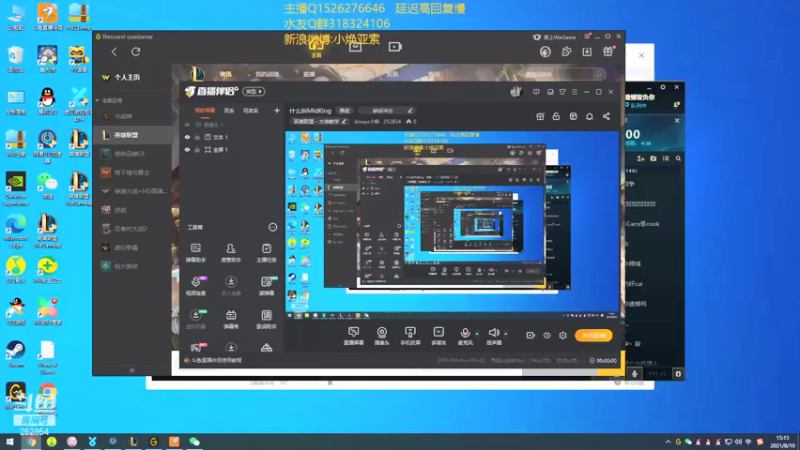Image resolution: width=800 pixels, height=450 pixels.
Task: Collapse the 工具箱 toolbox section
Action: point(272,227)
